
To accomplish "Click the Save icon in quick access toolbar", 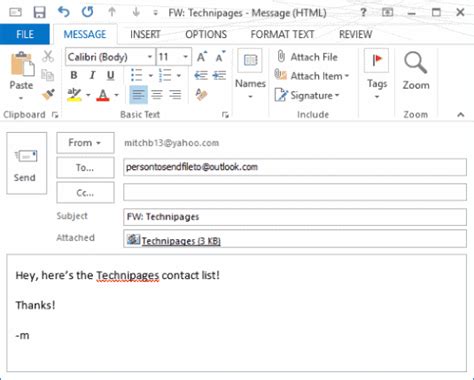I will click(39, 13).
